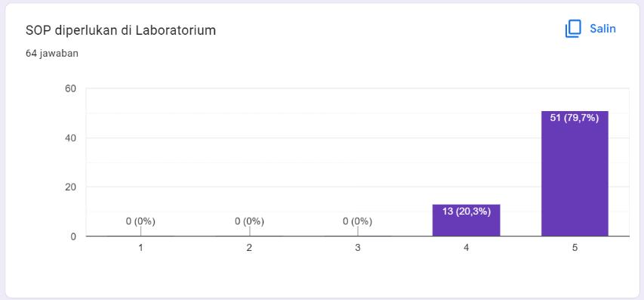Click the 64 jawaban response count text
The image size is (644, 300).
coord(52,54)
